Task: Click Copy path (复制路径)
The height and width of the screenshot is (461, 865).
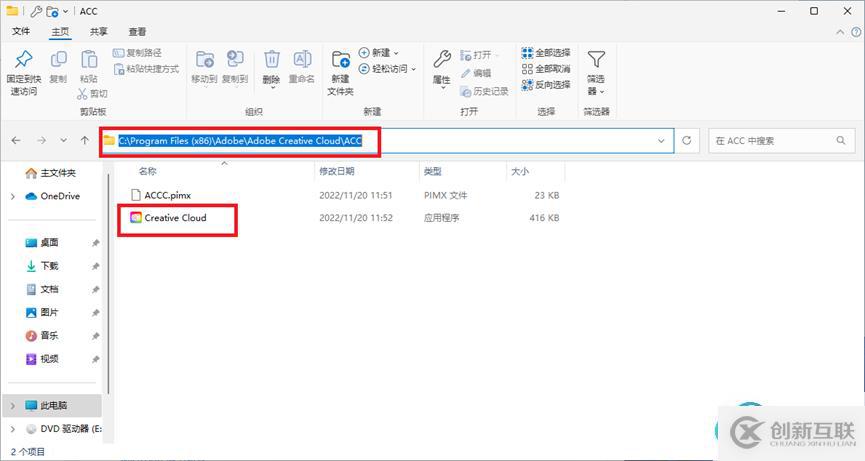Action: click(137, 53)
